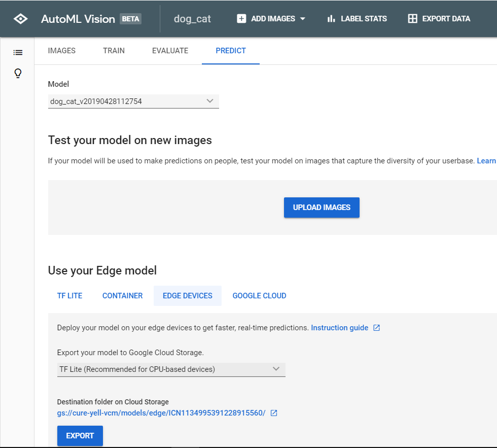Switch to the Evaluate tab
This screenshot has width=497, height=448.
point(170,51)
